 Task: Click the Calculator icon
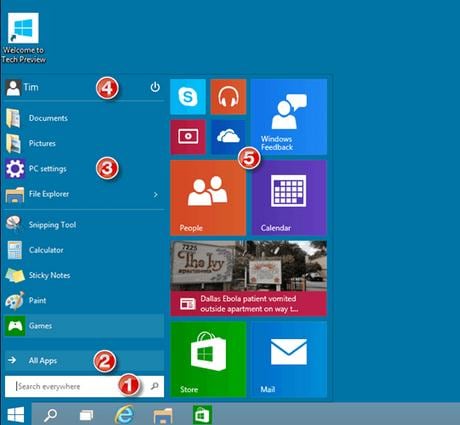click(x=15, y=250)
